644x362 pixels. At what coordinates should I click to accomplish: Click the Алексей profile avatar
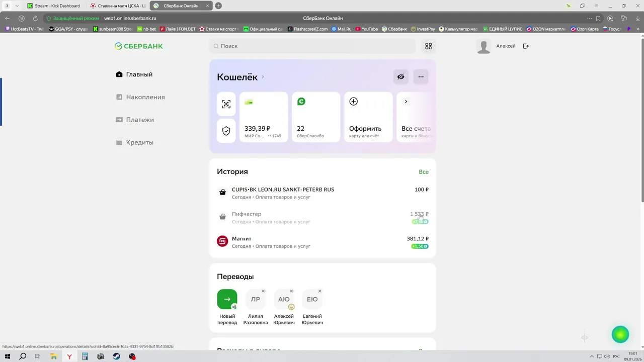click(484, 46)
